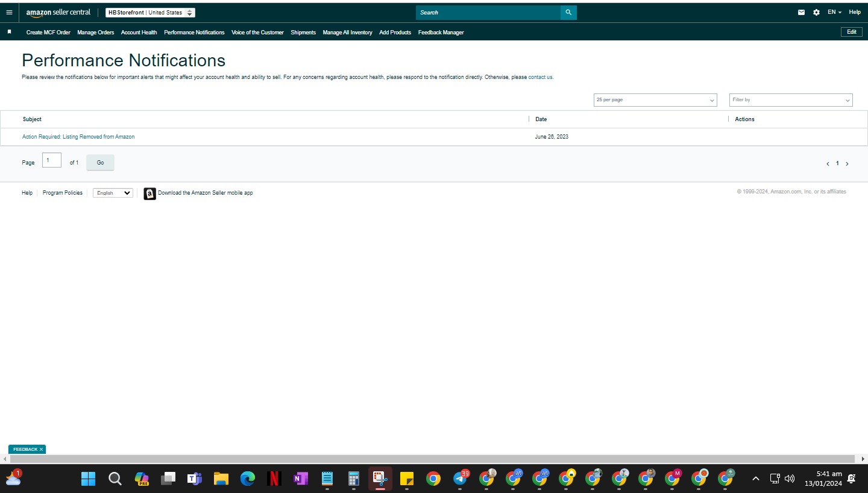This screenshot has height=493, width=868.
Task: Open taskbar Search
Action: (x=115, y=479)
